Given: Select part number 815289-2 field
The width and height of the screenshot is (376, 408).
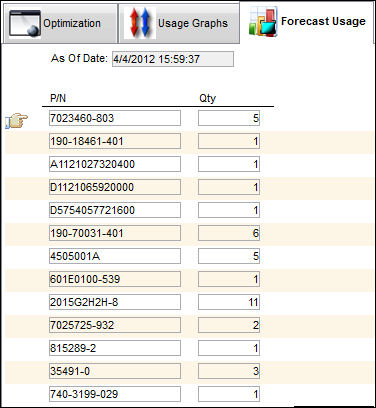Looking at the screenshot, I should coord(115,348).
